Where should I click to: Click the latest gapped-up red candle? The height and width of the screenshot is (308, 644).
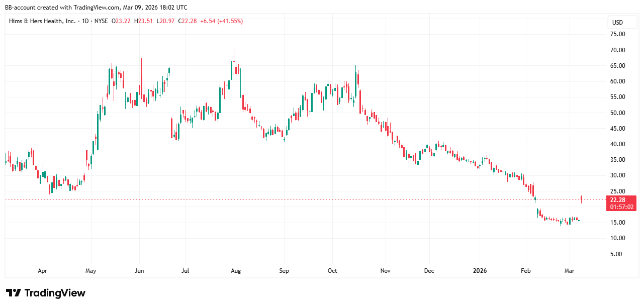[582, 199]
